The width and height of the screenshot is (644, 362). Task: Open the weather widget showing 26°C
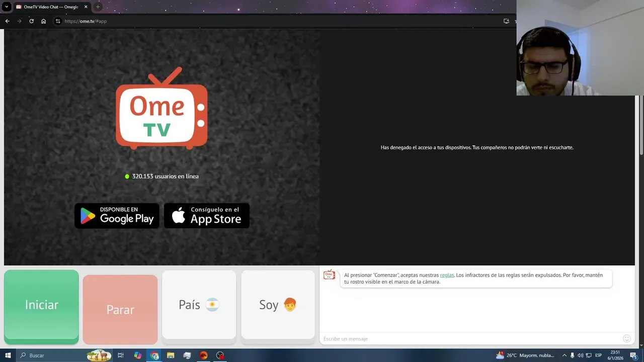[x=525, y=355]
